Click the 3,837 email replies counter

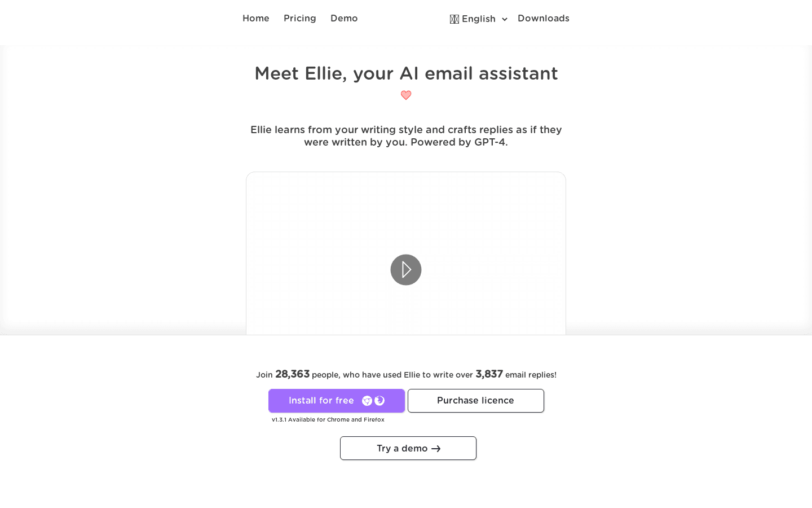(x=489, y=374)
